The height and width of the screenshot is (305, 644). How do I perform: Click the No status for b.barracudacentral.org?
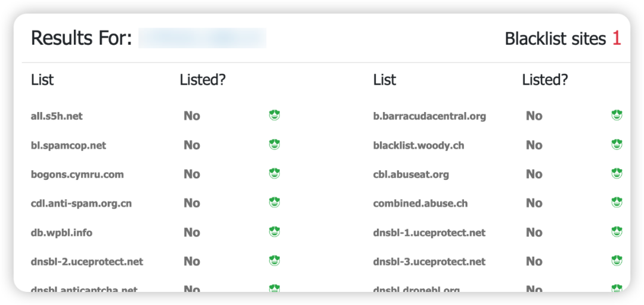click(534, 116)
